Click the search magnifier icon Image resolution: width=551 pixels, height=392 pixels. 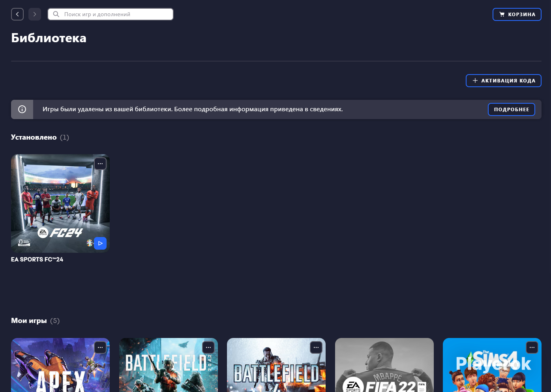coord(56,14)
